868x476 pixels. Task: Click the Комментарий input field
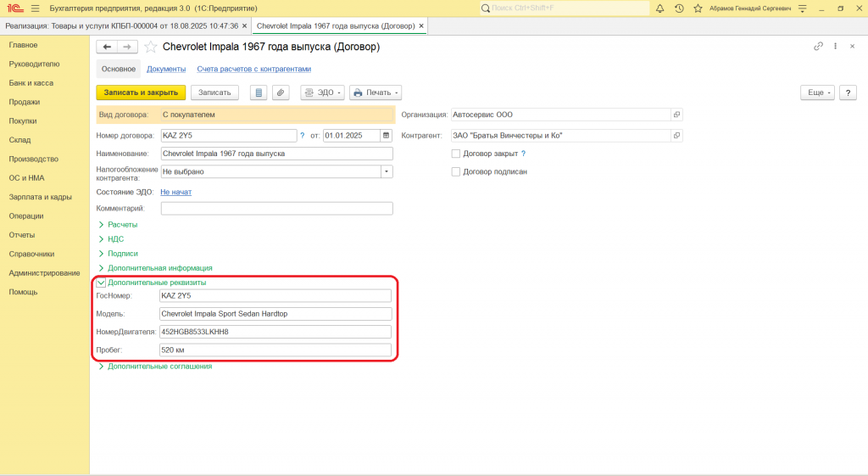[x=277, y=209]
